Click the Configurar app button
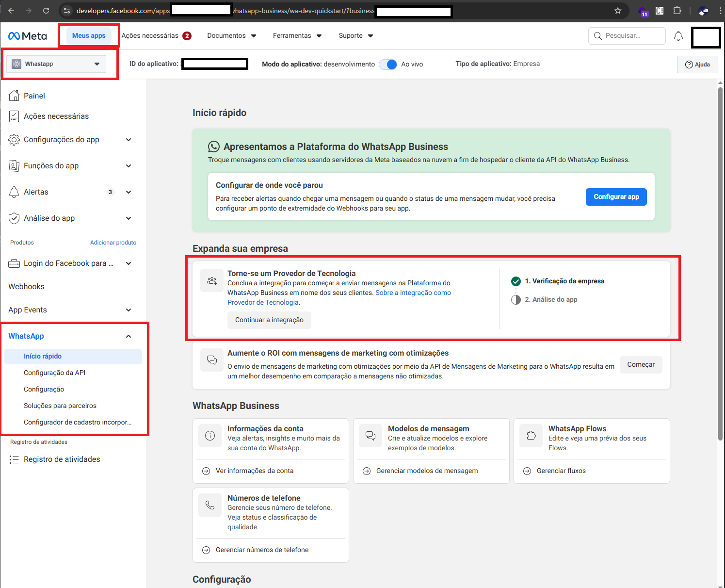725x588 pixels. click(616, 196)
